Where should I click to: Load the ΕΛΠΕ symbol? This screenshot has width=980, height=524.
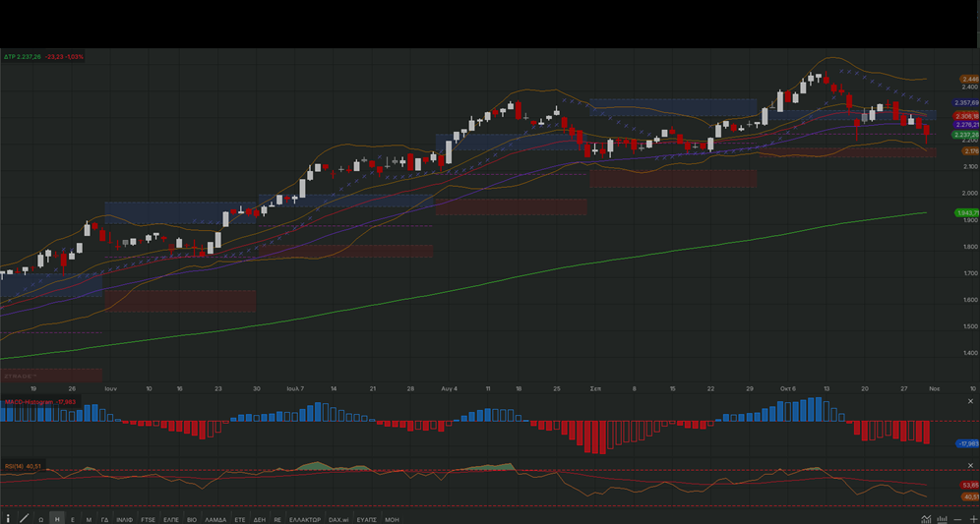coord(170,519)
